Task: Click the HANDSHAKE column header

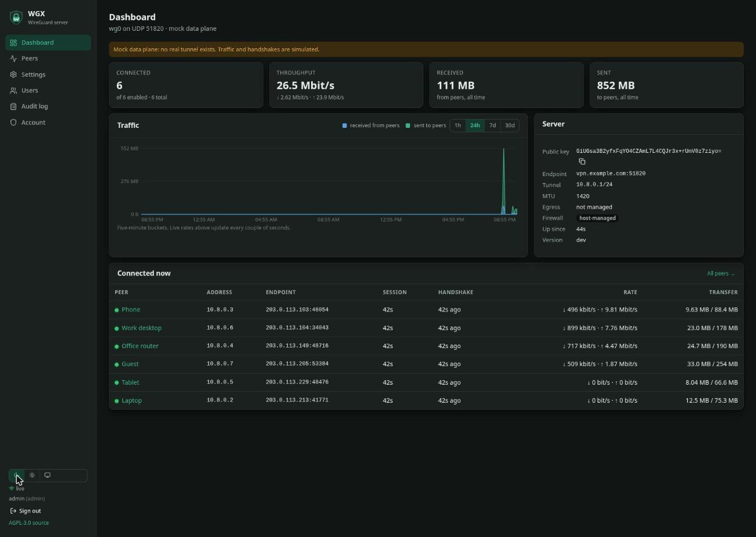Action: coord(455,292)
